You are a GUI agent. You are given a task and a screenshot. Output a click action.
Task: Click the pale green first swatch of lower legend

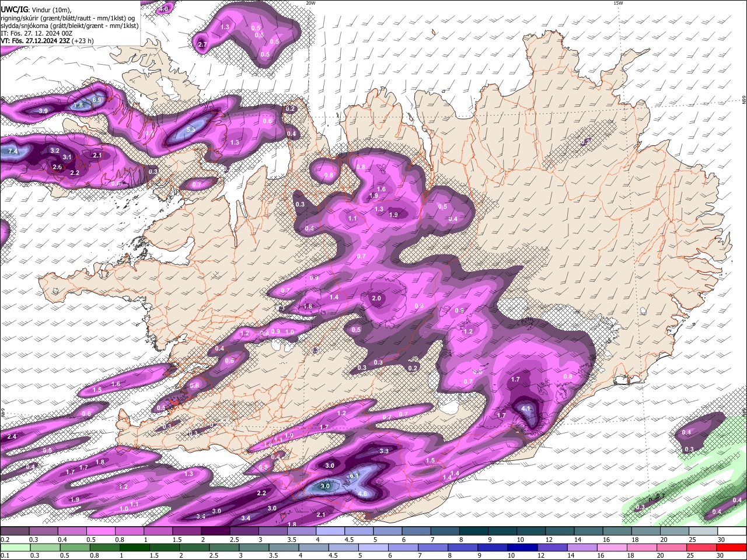pos(15,547)
